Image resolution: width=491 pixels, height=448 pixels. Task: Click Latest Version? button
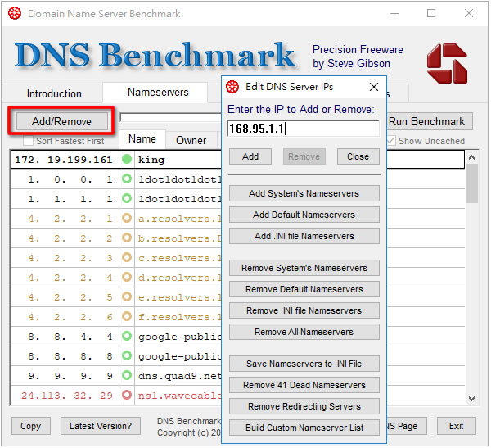[101, 426]
